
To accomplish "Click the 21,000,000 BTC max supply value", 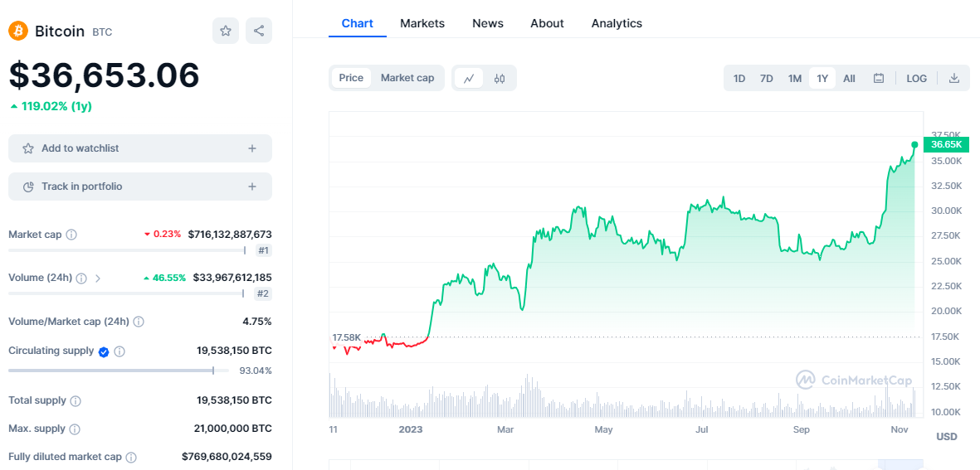I will pyautogui.click(x=233, y=429).
